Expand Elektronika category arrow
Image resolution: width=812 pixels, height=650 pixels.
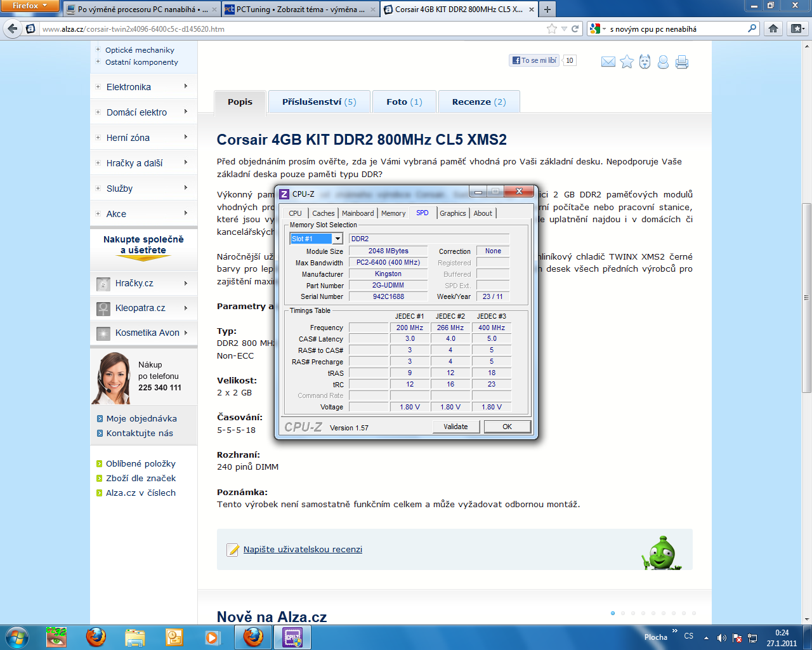tap(186, 86)
